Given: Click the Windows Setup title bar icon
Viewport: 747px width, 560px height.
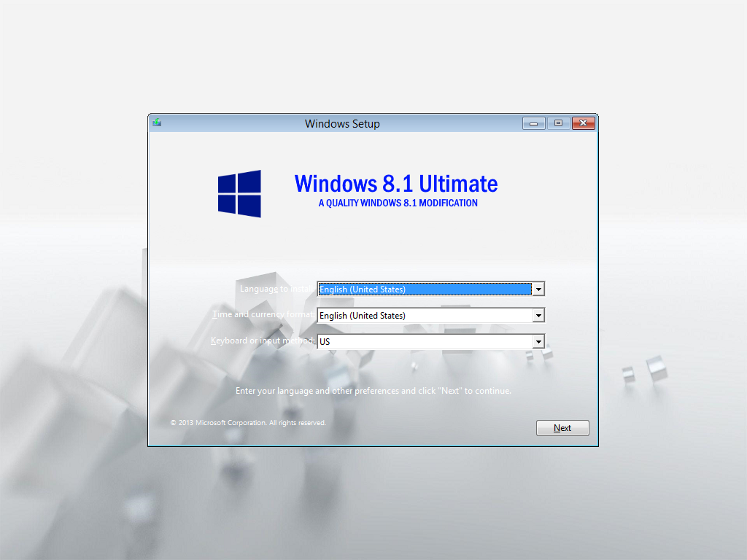Looking at the screenshot, I should 157,122.
